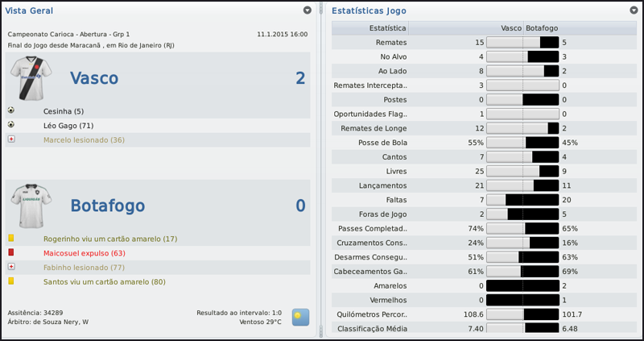The width and height of the screenshot is (644, 341).
Task: Click the Botafogo team jersey icon
Action: click(x=31, y=206)
